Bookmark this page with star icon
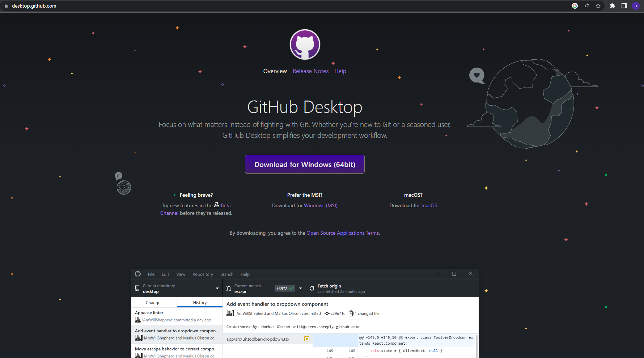The width and height of the screenshot is (644, 358). (x=598, y=6)
